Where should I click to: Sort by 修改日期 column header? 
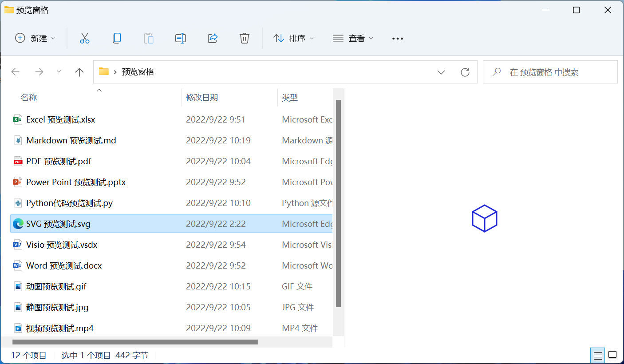[202, 98]
